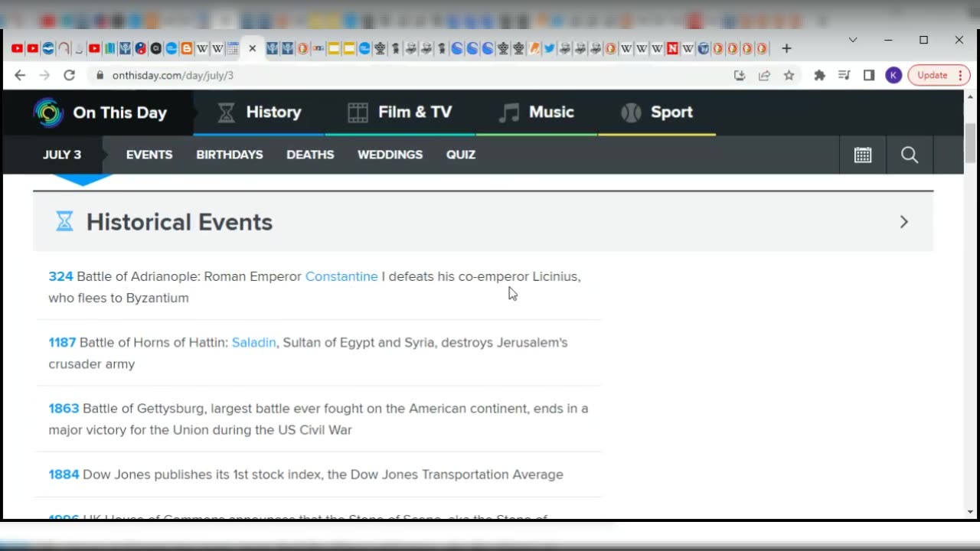This screenshot has height=551, width=980.
Task: Switch to the red N favicon tab
Action: (672, 48)
